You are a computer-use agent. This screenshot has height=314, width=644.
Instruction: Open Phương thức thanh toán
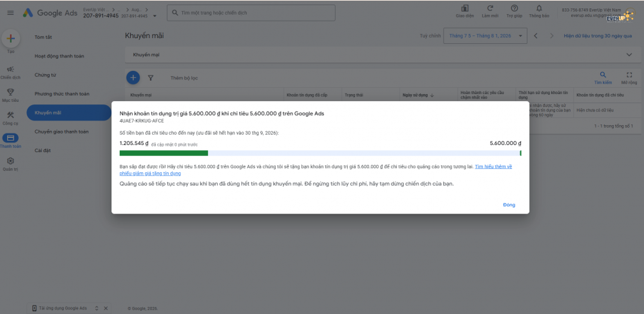tap(62, 93)
